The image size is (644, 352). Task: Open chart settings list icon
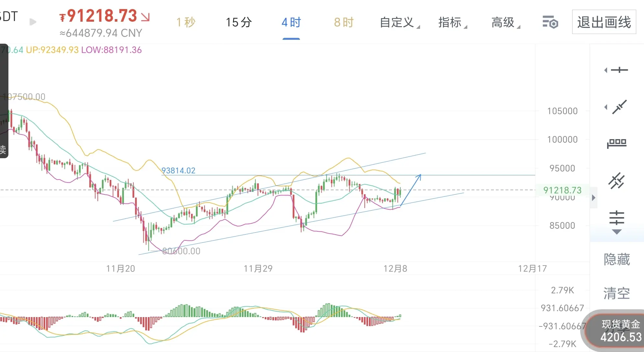tap(550, 23)
